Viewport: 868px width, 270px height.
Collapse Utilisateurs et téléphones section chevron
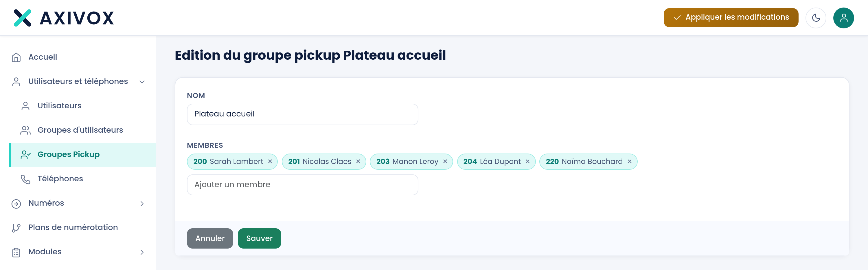(142, 82)
